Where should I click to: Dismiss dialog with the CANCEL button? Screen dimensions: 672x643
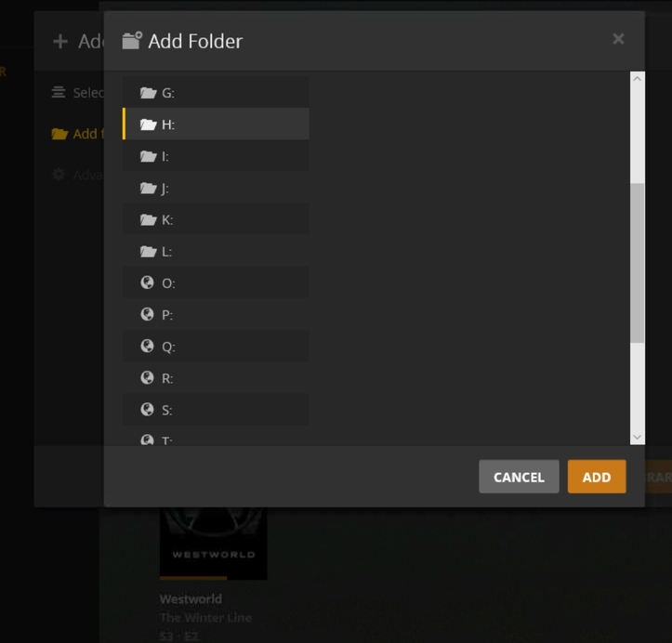click(519, 477)
